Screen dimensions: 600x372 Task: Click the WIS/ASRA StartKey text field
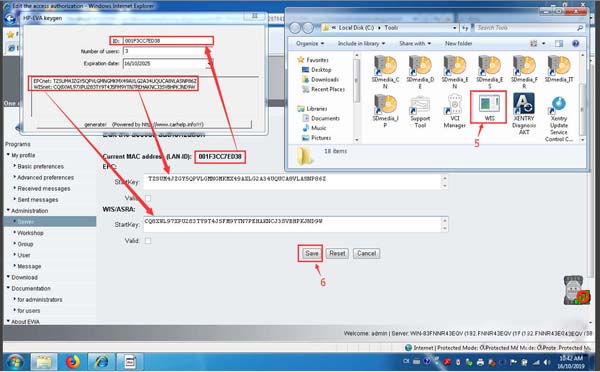tap(293, 224)
